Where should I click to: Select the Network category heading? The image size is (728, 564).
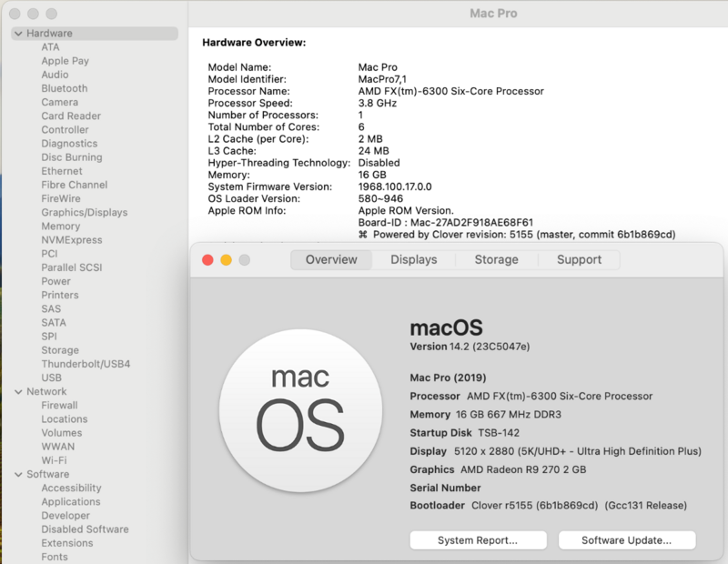(46, 391)
